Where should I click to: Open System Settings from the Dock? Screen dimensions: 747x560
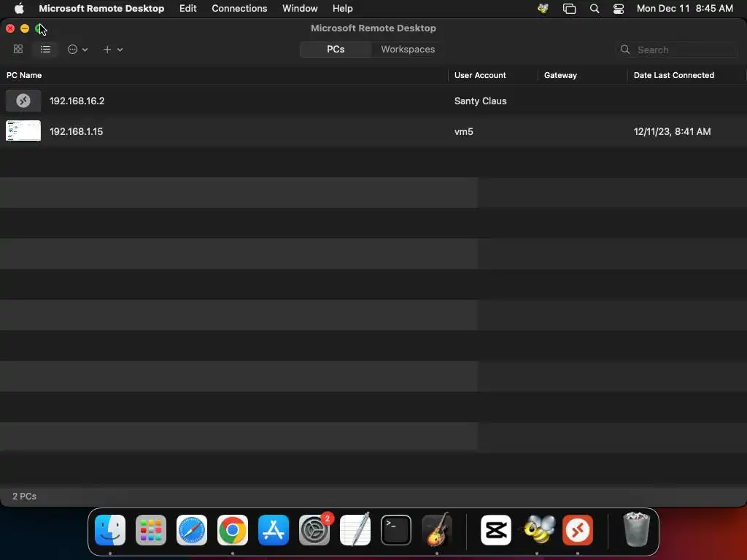[x=314, y=530]
